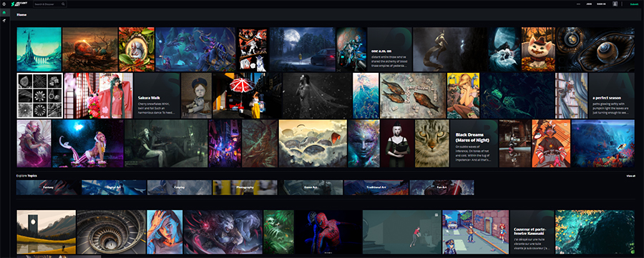644x258 pixels.
Task: Open the black-and-white nine-panel grid artwork
Action: tap(40, 96)
